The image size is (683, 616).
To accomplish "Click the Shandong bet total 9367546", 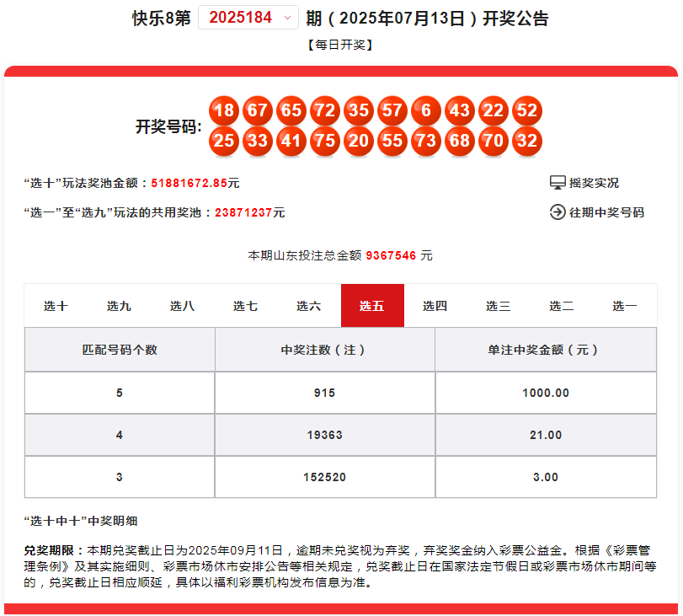I will tap(391, 255).
